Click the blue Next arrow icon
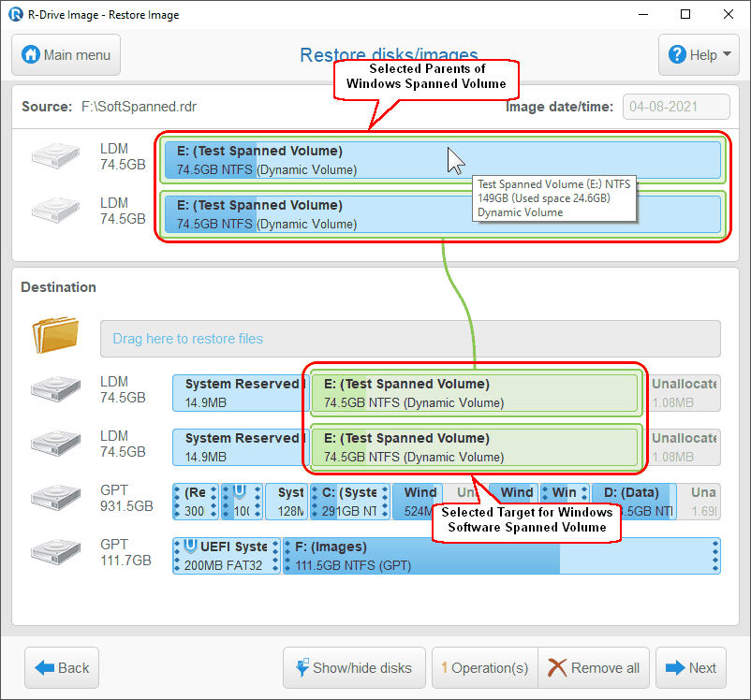 click(x=675, y=667)
